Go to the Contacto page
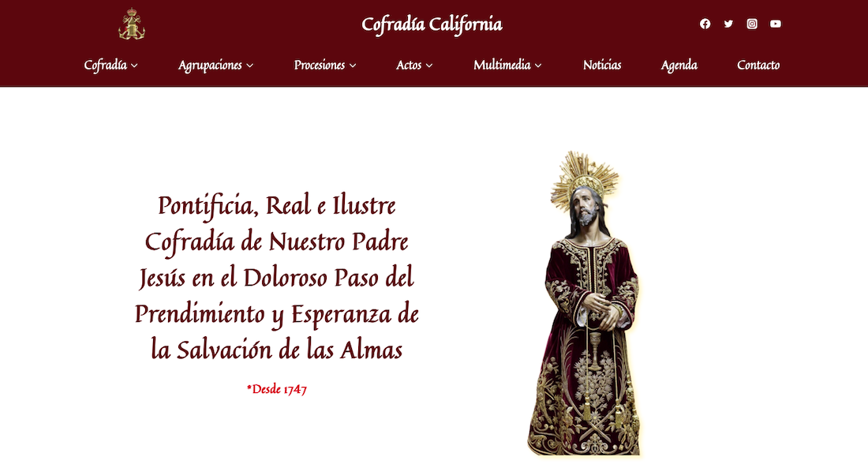868x468 pixels. pos(758,66)
